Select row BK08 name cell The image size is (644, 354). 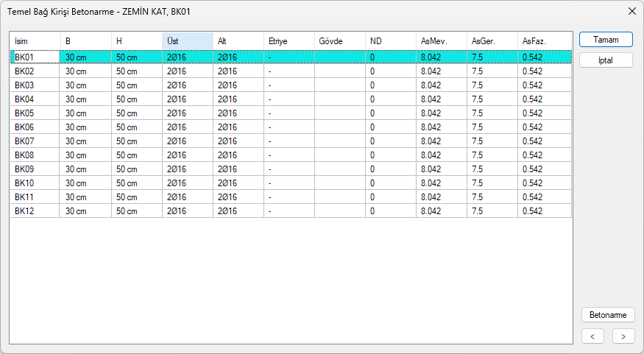tap(35, 155)
